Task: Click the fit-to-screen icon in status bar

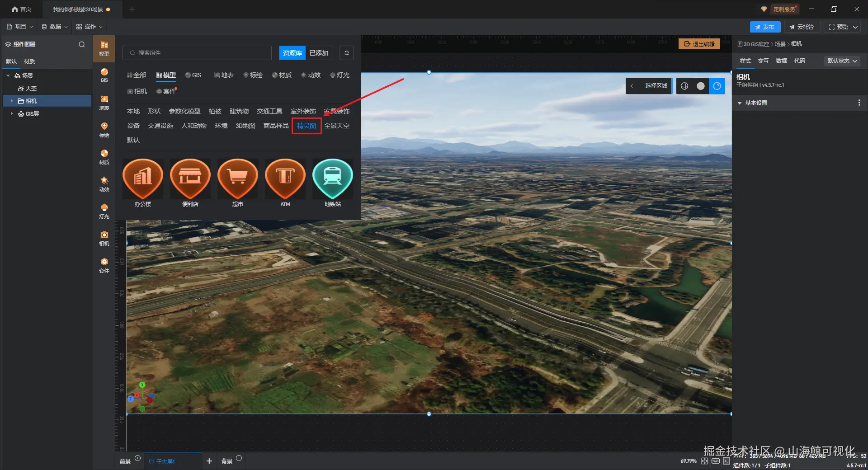Action: point(705,461)
